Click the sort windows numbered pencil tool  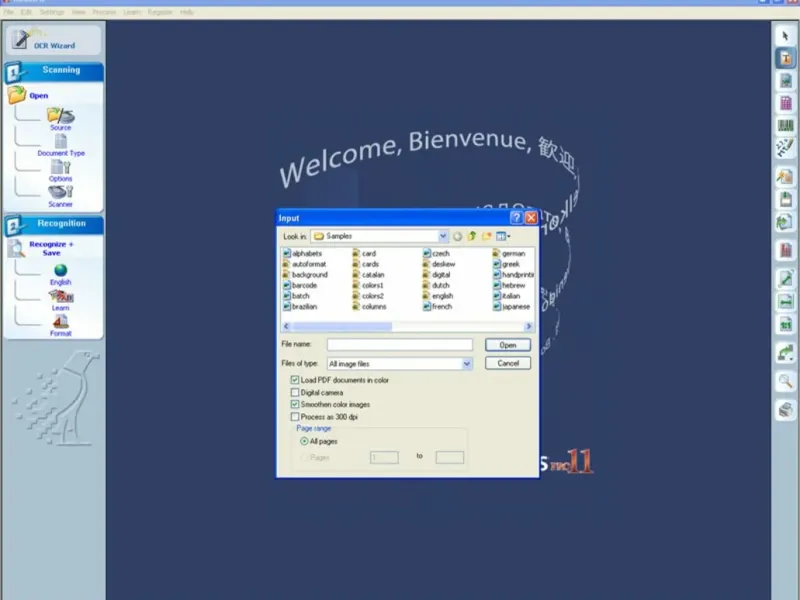coord(785,148)
